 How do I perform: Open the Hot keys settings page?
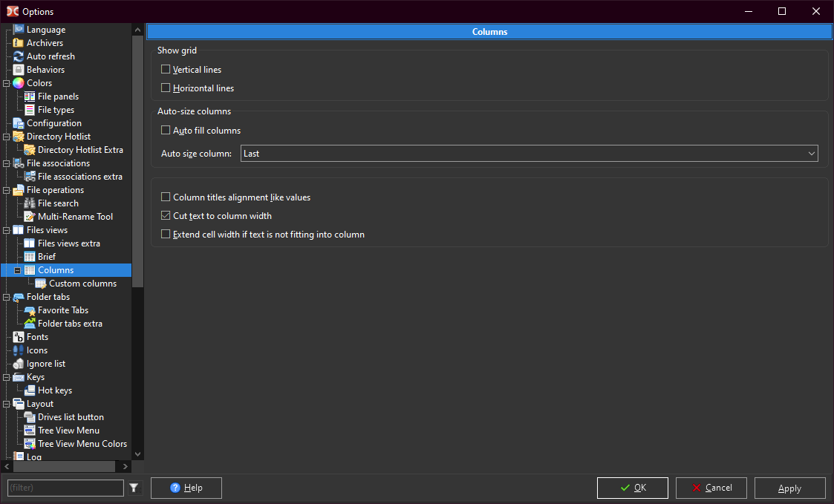[x=55, y=390]
